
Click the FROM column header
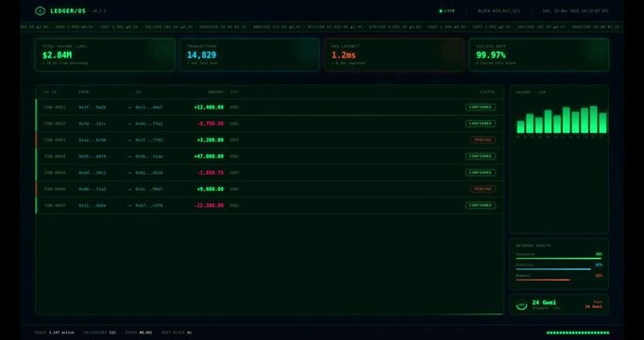84,92
